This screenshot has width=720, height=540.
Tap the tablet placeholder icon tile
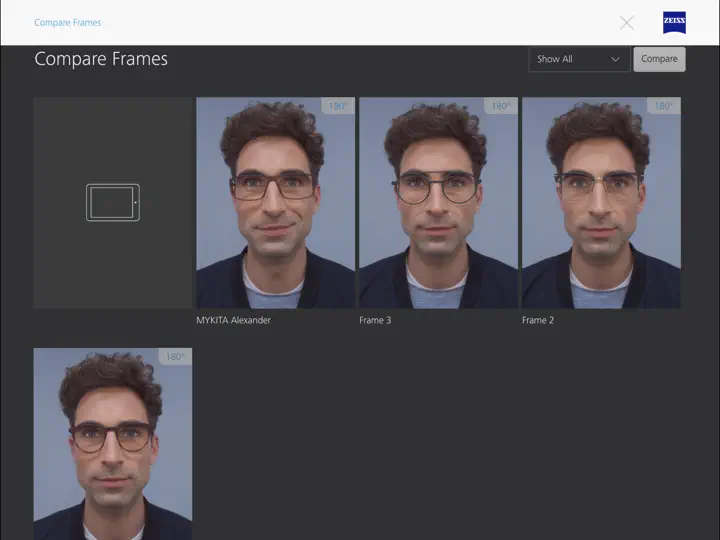point(113,202)
